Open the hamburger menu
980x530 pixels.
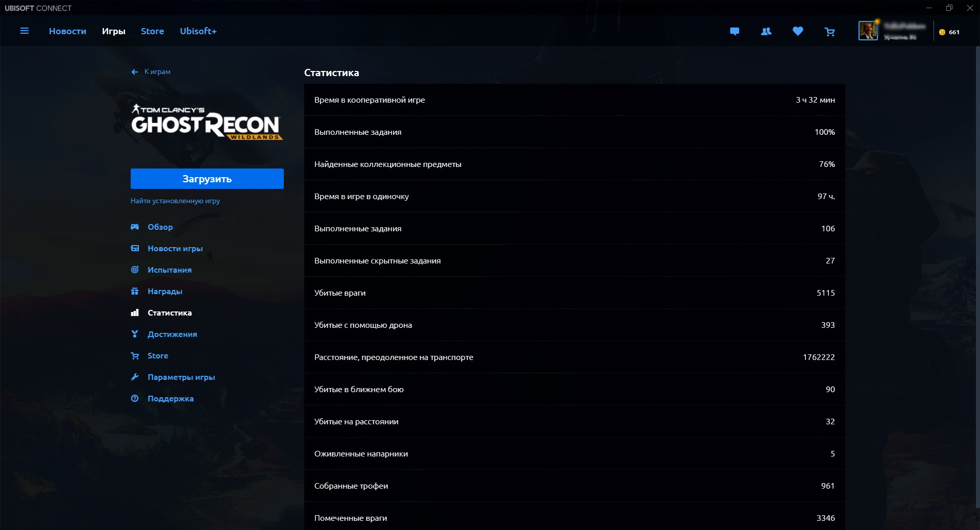(x=24, y=31)
